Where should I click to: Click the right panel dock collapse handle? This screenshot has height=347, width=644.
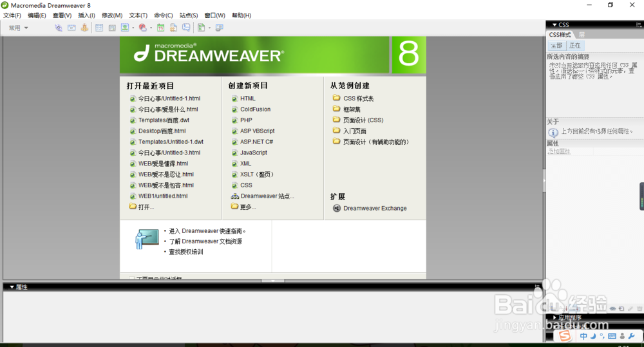coord(544,181)
